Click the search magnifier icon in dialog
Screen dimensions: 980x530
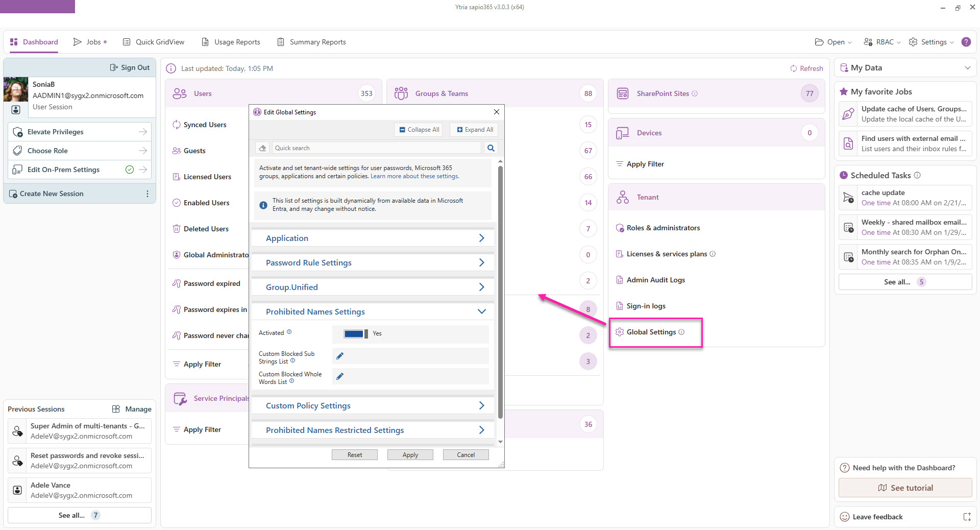pyautogui.click(x=491, y=148)
